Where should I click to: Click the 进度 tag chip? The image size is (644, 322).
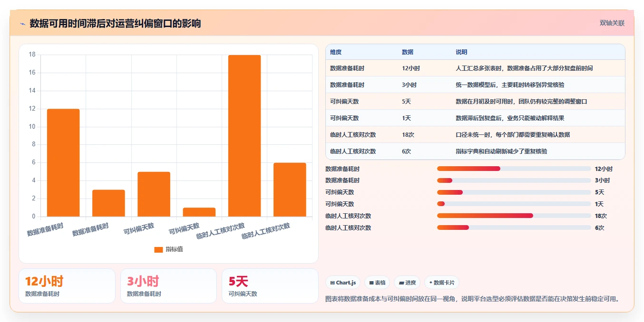click(x=407, y=283)
